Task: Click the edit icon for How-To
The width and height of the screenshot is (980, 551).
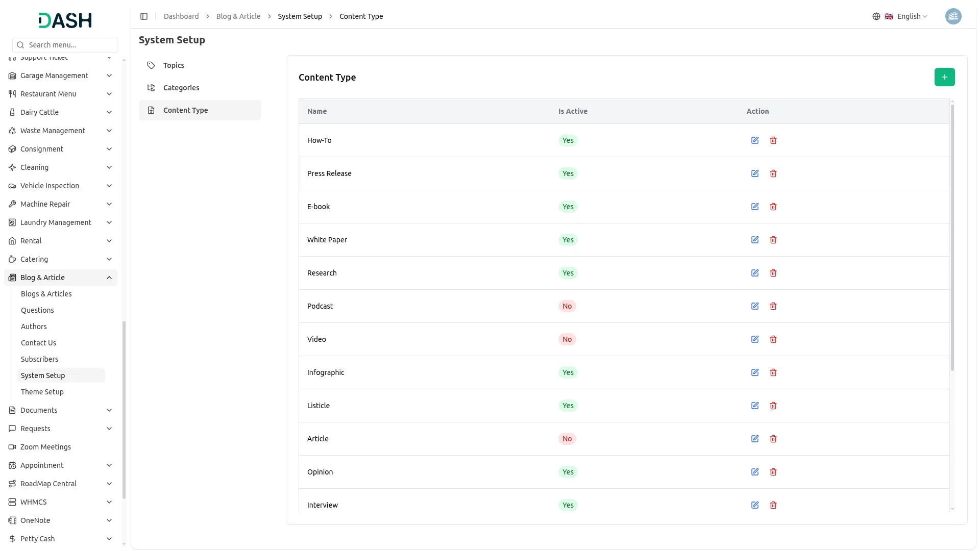Action: [755, 140]
